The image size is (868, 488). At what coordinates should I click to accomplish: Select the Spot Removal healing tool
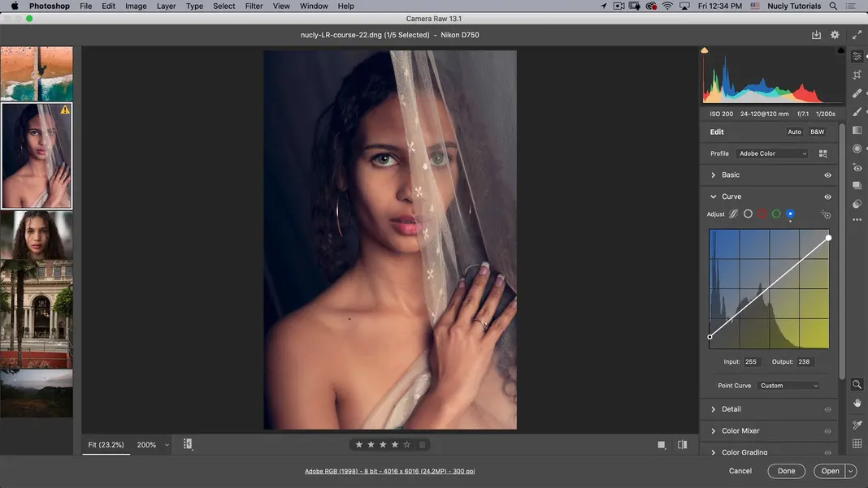coord(857,93)
